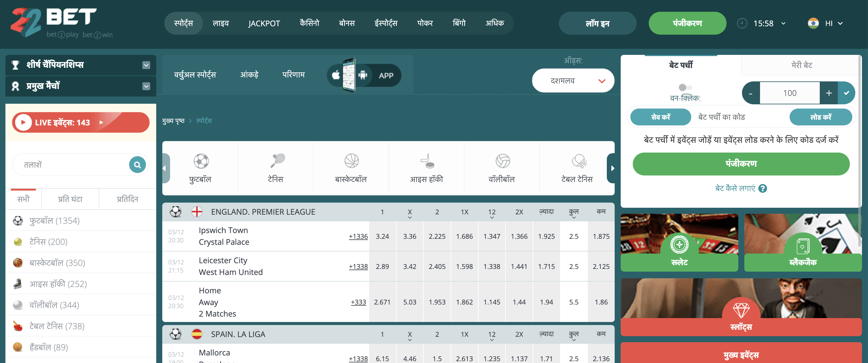The height and width of the screenshot is (363, 868).
Task: Open the odds format dropdown
Action: 573,81
